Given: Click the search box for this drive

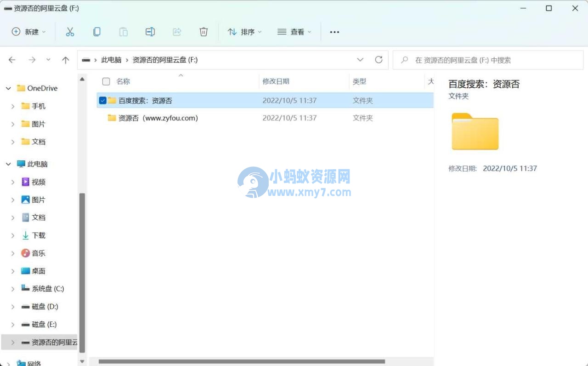Looking at the screenshot, I should pos(488,60).
